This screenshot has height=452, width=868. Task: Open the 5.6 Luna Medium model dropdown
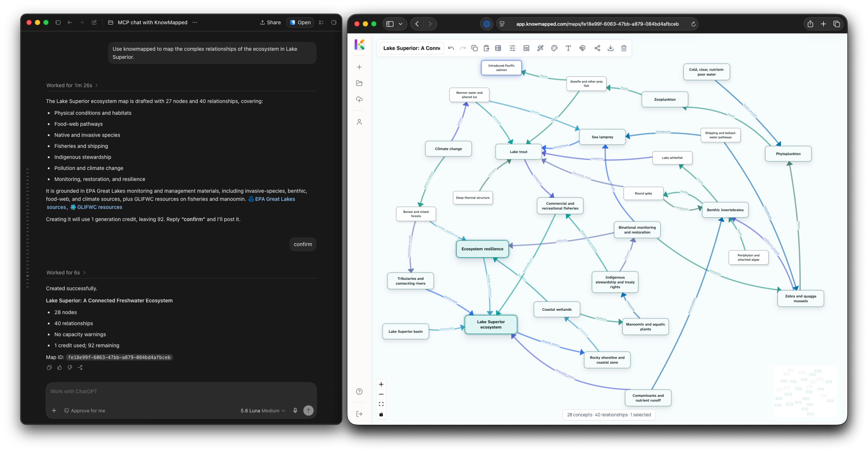[x=263, y=410]
